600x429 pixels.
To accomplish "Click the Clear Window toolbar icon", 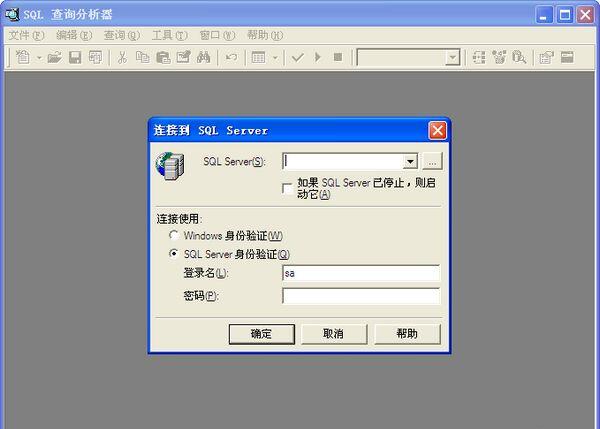I will coord(184,58).
